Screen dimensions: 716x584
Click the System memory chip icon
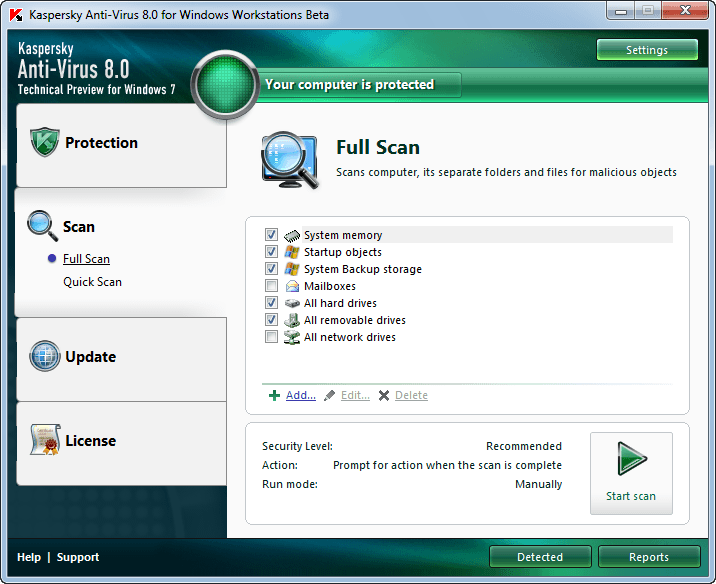(292, 236)
